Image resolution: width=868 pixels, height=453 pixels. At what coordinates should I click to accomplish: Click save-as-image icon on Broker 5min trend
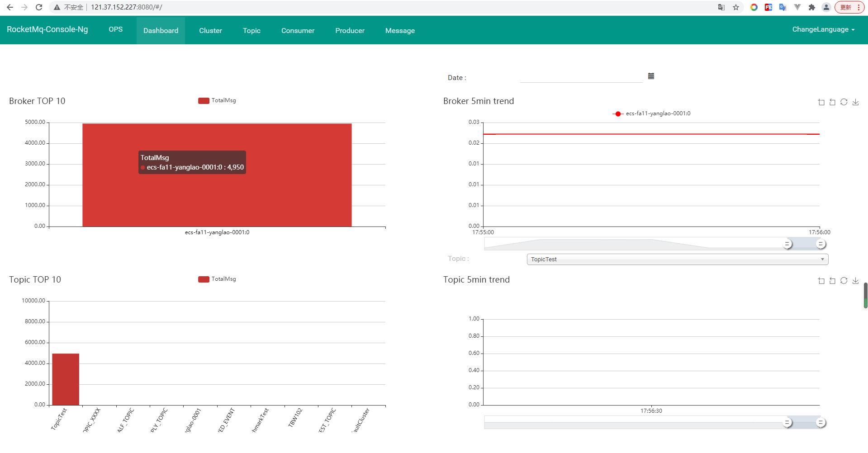click(855, 102)
